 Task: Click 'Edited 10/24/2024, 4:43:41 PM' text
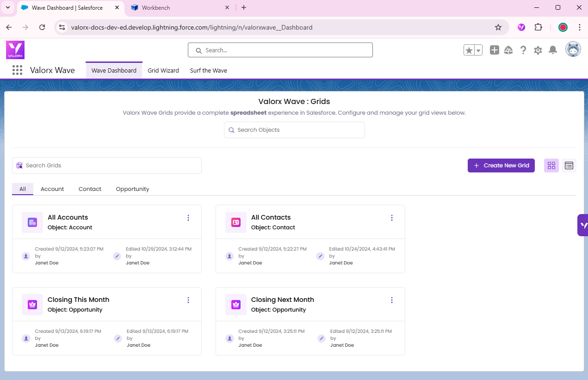point(362,249)
